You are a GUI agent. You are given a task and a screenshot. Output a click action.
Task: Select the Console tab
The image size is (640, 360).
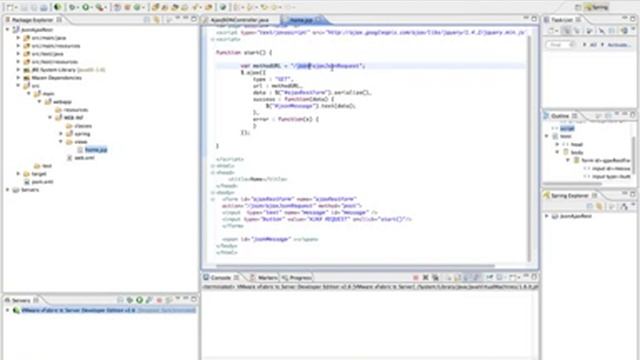(220, 278)
